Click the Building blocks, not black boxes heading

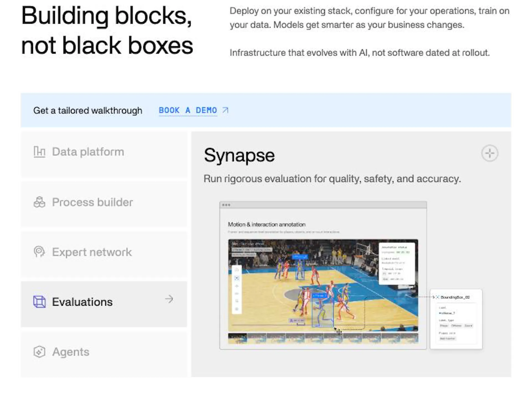tap(107, 30)
